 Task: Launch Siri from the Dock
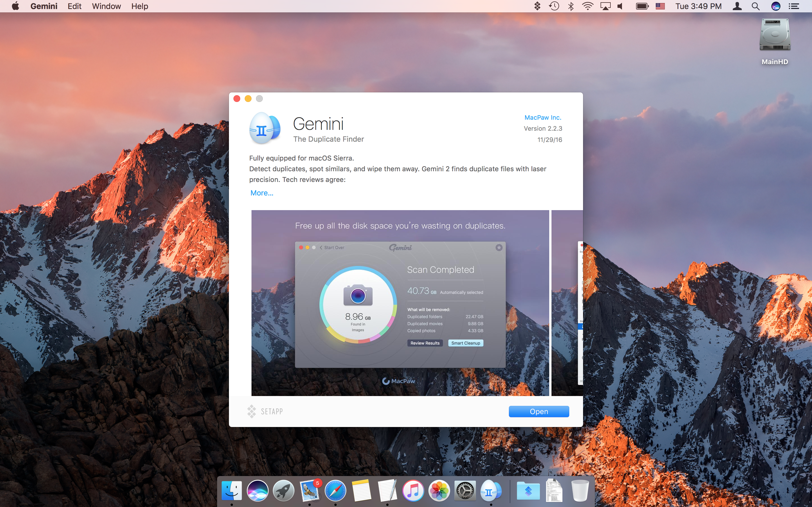(x=257, y=491)
